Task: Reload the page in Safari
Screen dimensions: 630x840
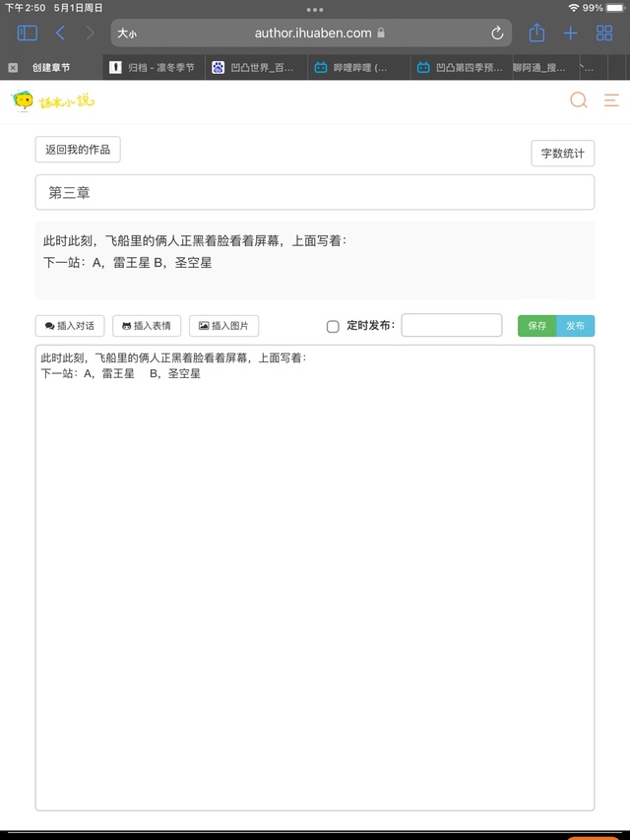Action: (x=497, y=33)
